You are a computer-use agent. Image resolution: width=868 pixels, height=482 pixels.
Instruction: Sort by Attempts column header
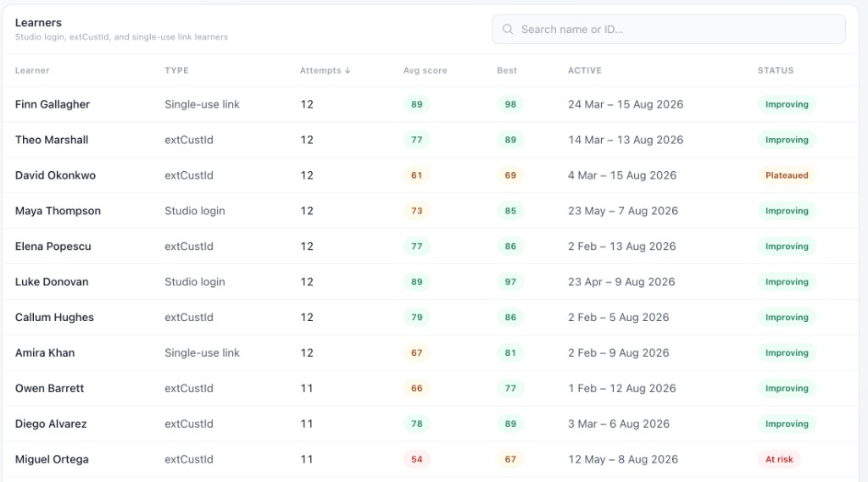coord(325,70)
